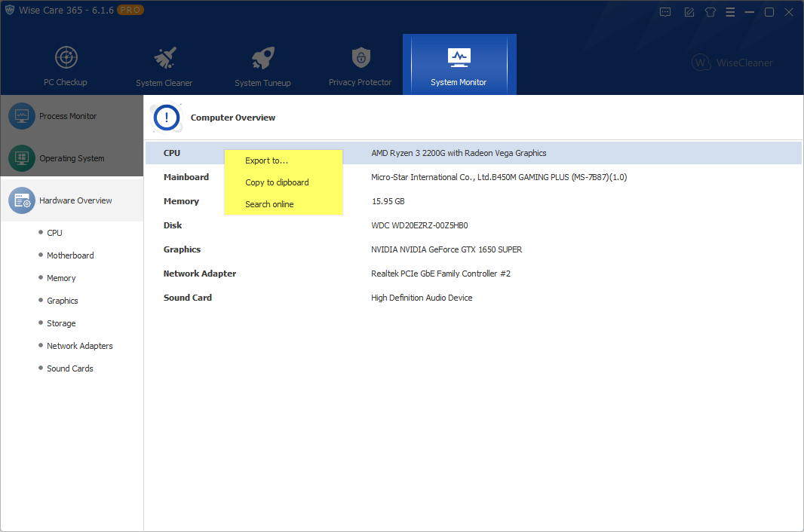Click the Graphics row label in overview
The image size is (804, 532).
[182, 249]
